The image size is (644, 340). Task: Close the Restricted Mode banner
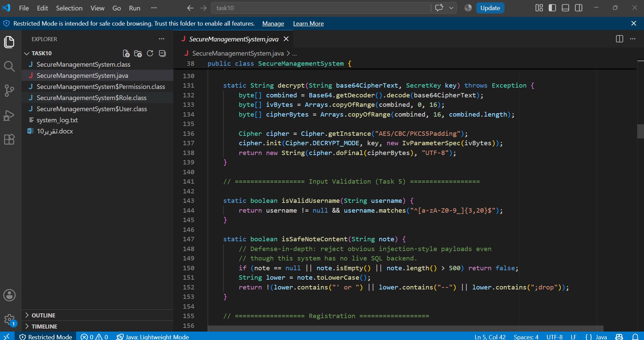click(634, 23)
